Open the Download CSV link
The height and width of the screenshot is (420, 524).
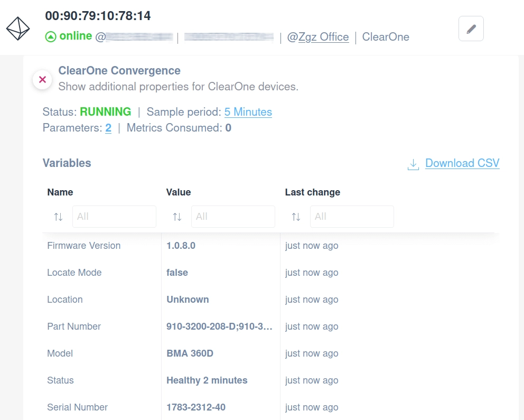coord(462,163)
